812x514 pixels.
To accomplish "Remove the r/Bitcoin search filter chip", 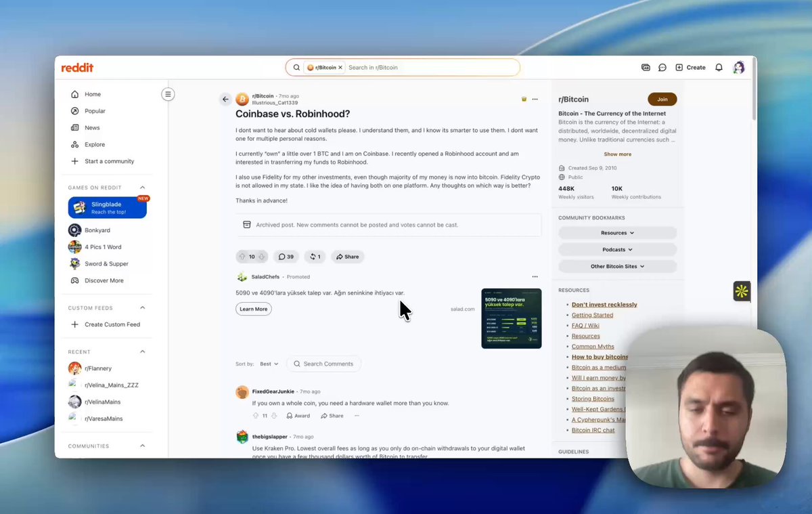I will pos(340,68).
